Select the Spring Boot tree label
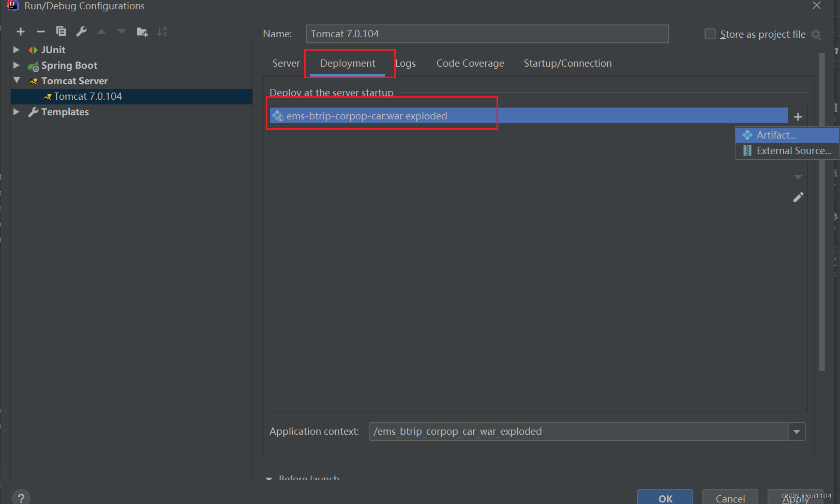Screen dimensions: 840x504 [69, 66]
